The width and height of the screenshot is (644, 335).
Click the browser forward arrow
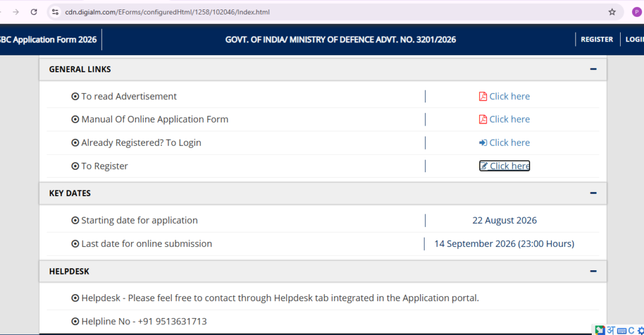[x=16, y=12]
